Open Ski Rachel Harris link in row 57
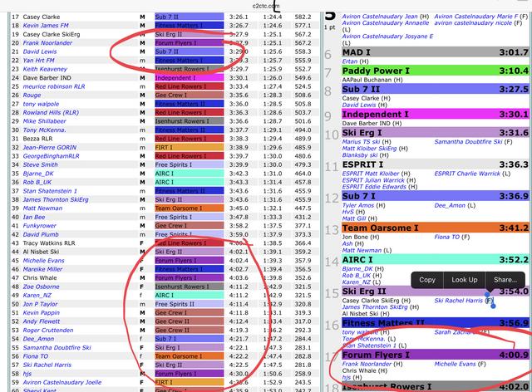 [47, 365]
